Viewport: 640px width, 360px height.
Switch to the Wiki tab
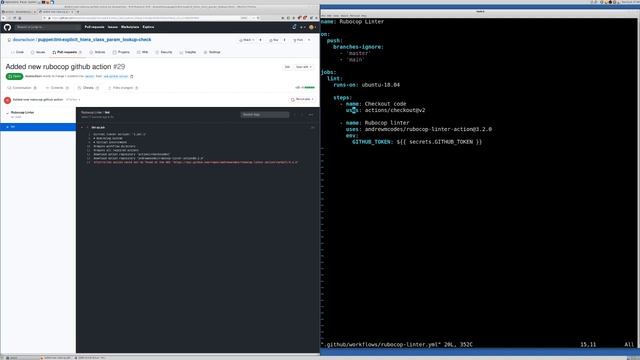point(143,52)
